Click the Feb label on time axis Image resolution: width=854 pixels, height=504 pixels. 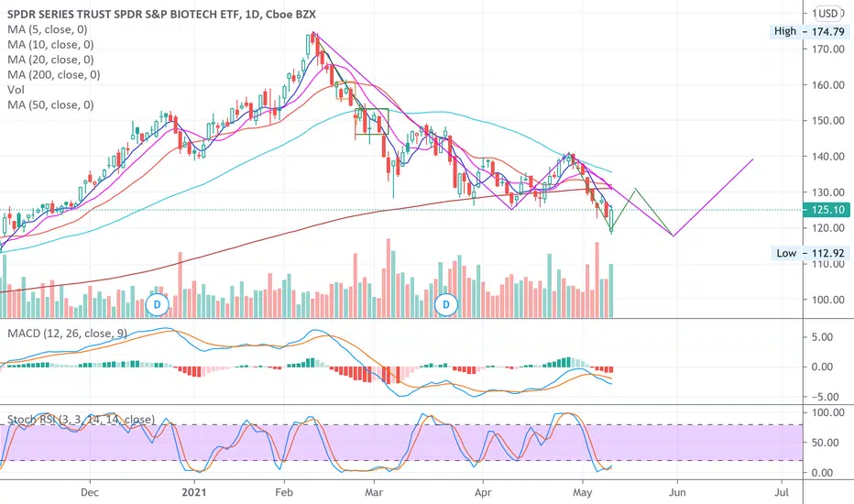pos(284,493)
